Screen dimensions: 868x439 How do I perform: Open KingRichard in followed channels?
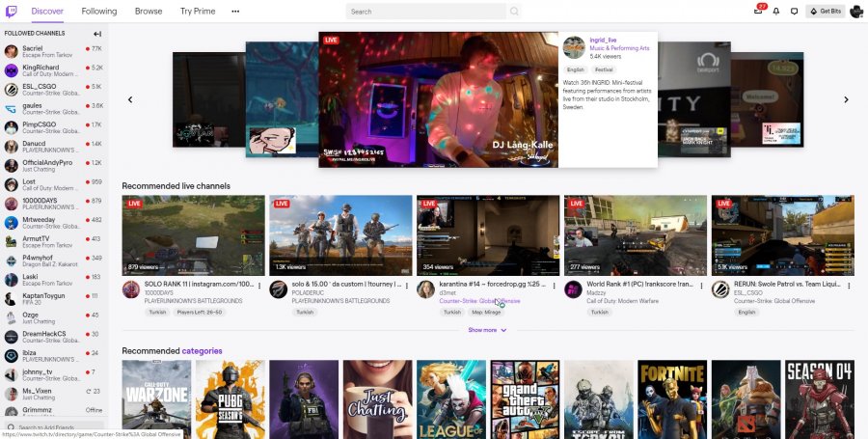54,70
